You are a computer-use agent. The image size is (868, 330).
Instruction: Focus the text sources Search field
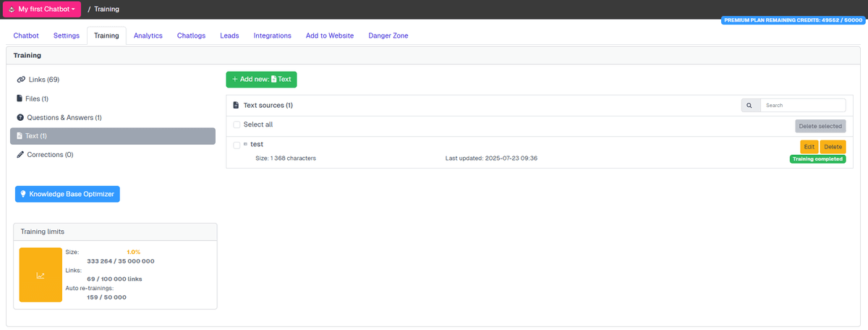click(802, 106)
